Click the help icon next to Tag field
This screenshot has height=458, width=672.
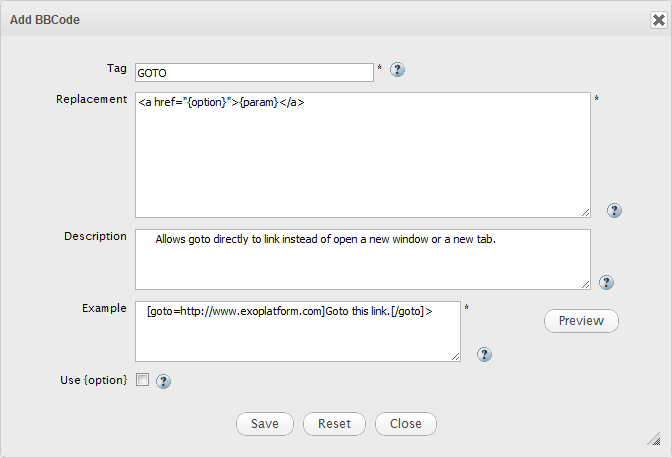(397, 70)
